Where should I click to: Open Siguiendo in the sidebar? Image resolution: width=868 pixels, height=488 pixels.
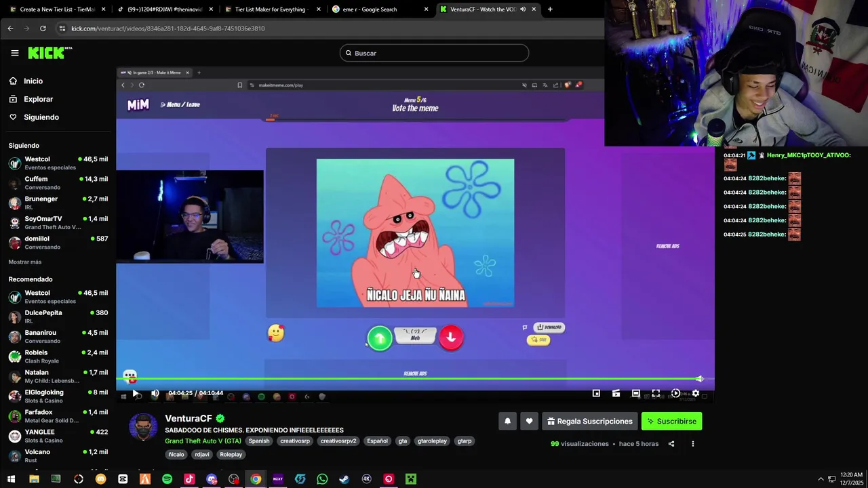pyautogui.click(x=41, y=117)
